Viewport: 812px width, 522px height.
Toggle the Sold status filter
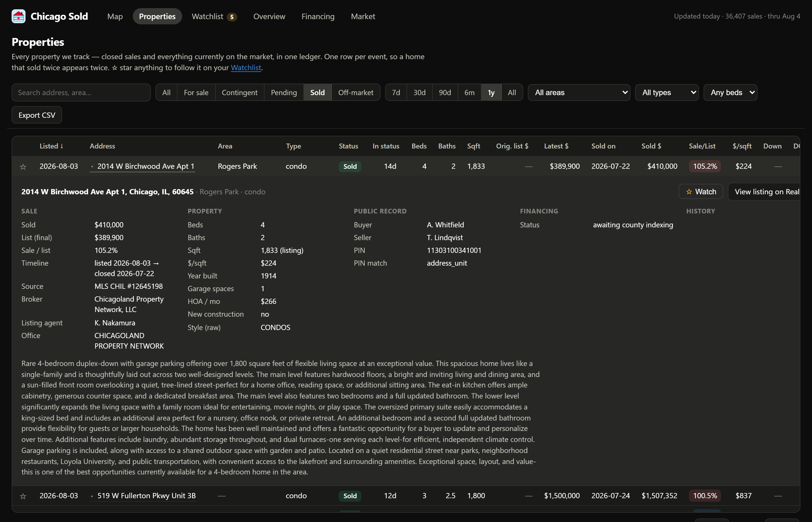(318, 93)
